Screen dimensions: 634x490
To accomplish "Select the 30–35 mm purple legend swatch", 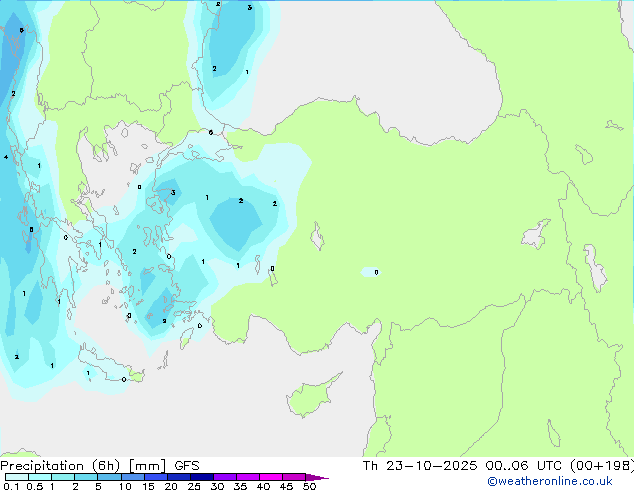I will [224, 477].
